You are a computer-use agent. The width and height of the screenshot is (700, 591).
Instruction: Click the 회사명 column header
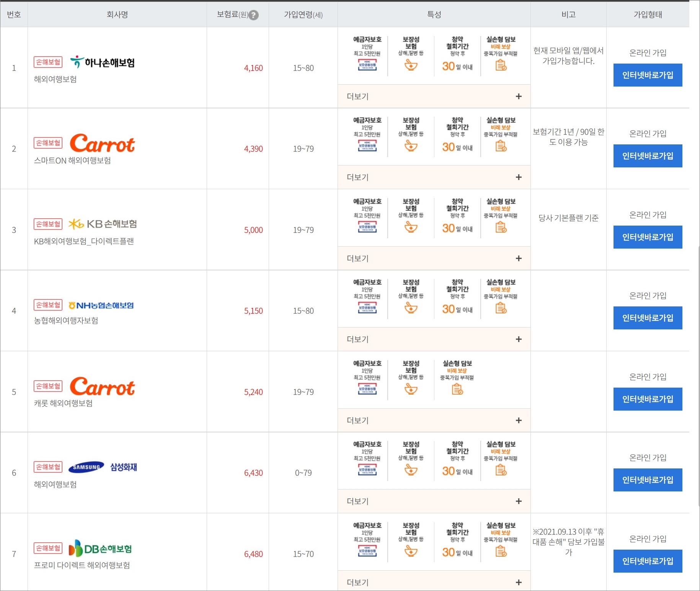click(117, 15)
